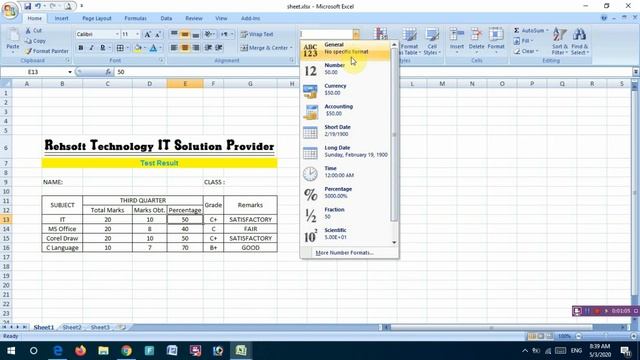Click the format list scrollbar thumb

pyautogui.click(x=394, y=135)
